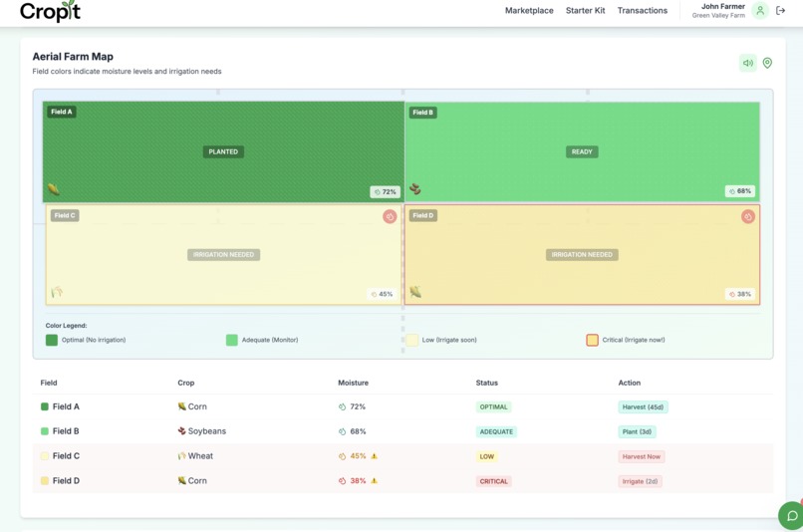
Task: Click the Moisture column header
Action: (353, 383)
